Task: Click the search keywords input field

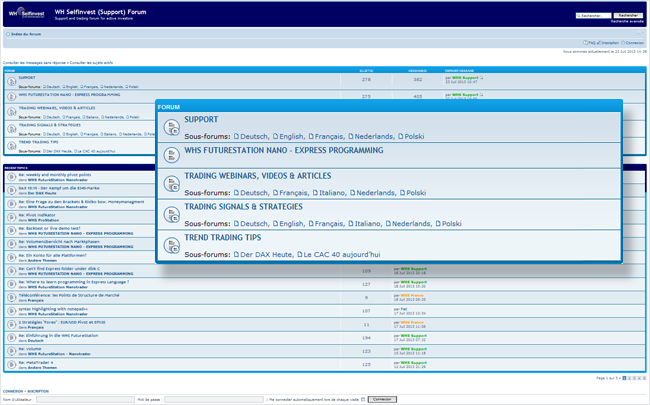Action: [595, 16]
